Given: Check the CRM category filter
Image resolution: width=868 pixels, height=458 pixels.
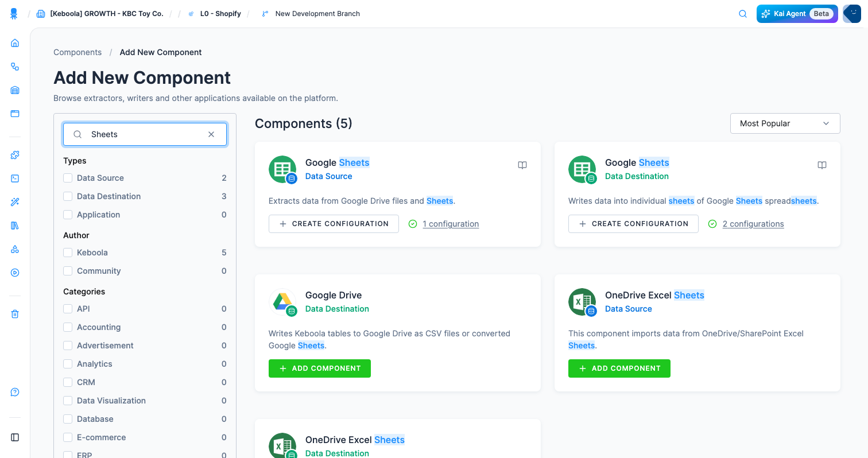Looking at the screenshot, I should [x=68, y=382].
